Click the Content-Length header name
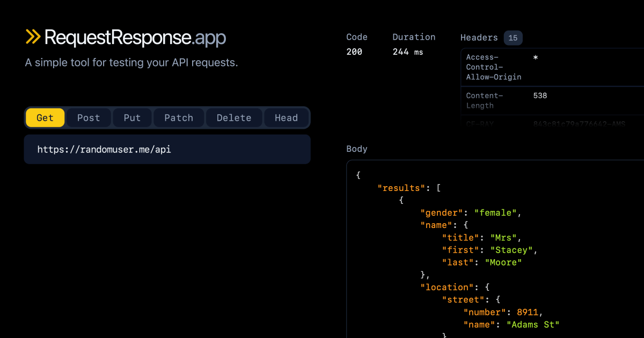The image size is (644, 338). 485,101
